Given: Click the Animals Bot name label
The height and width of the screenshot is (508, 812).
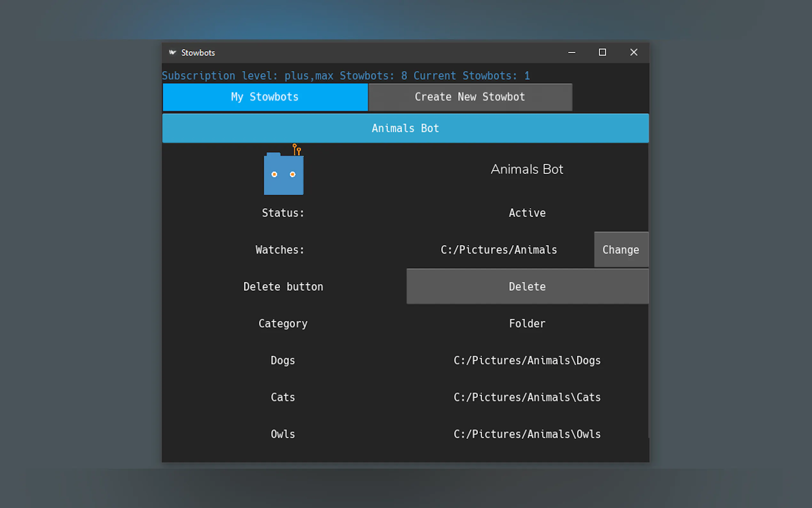Looking at the screenshot, I should coord(527,169).
